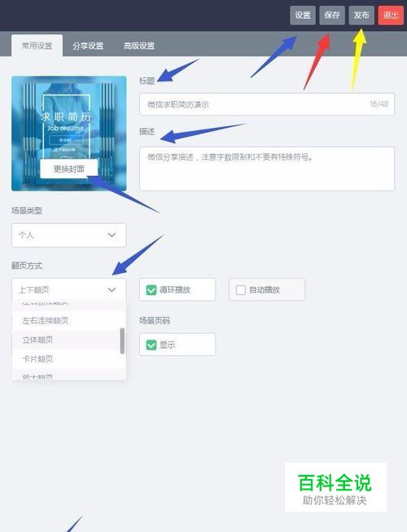Switch to the 分享设置 tab

coord(88,46)
